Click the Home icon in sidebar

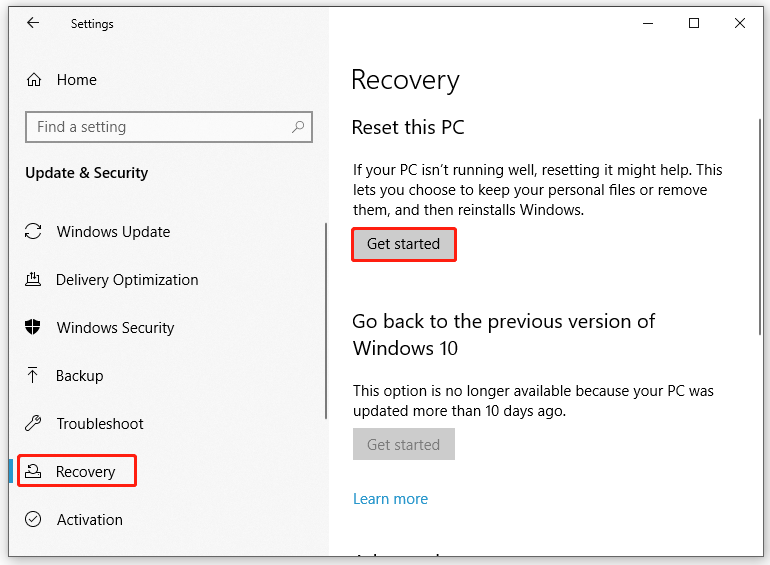tap(34, 80)
